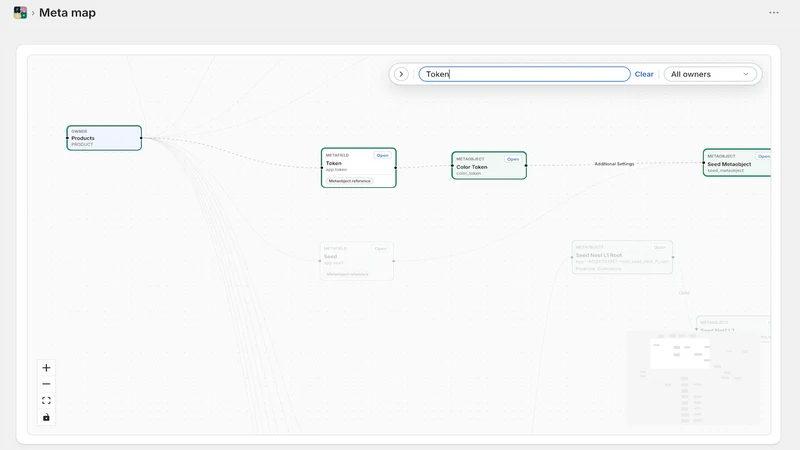Open the faded Seed metafield node
The width and height of the screenshot is (800, 450).
pyautogui.click(x=381, y=249)
